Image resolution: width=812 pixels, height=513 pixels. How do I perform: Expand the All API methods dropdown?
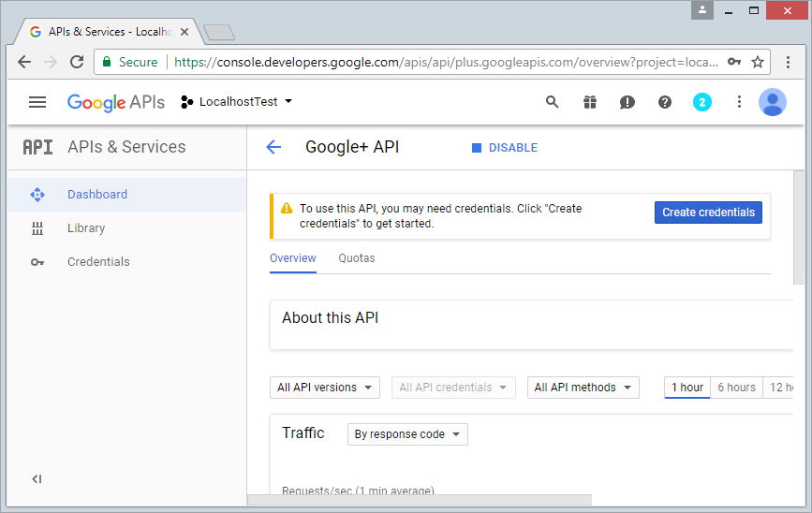(x=583, y=388)
